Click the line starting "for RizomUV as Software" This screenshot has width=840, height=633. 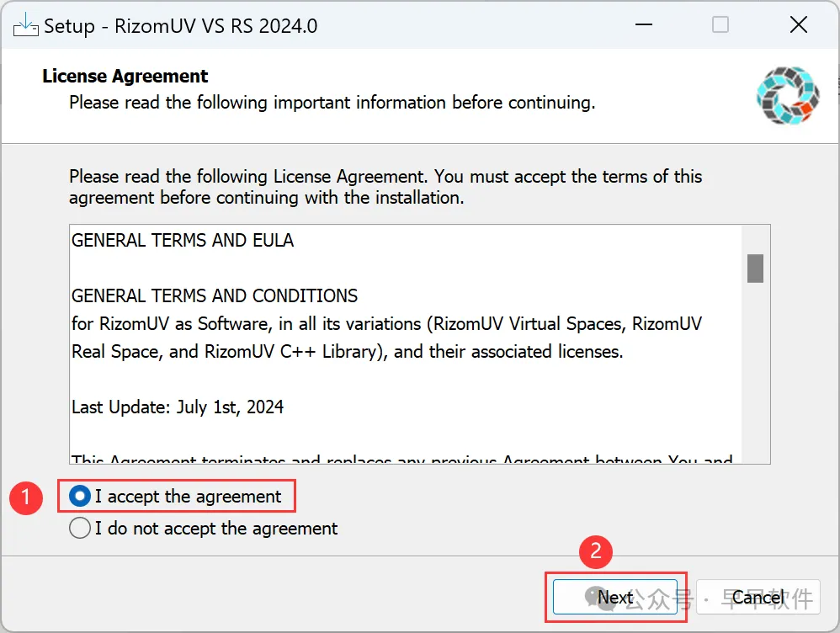coord(387,324)
